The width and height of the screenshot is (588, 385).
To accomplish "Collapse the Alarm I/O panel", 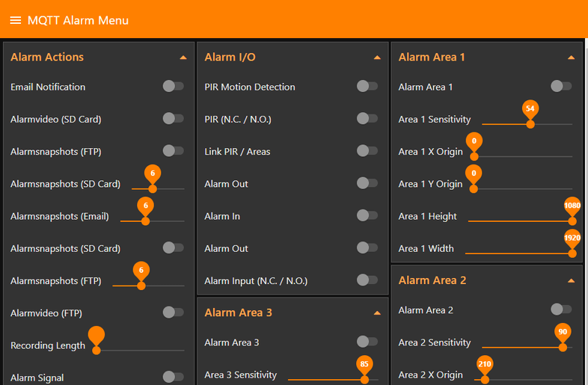I will coord(377,58).
